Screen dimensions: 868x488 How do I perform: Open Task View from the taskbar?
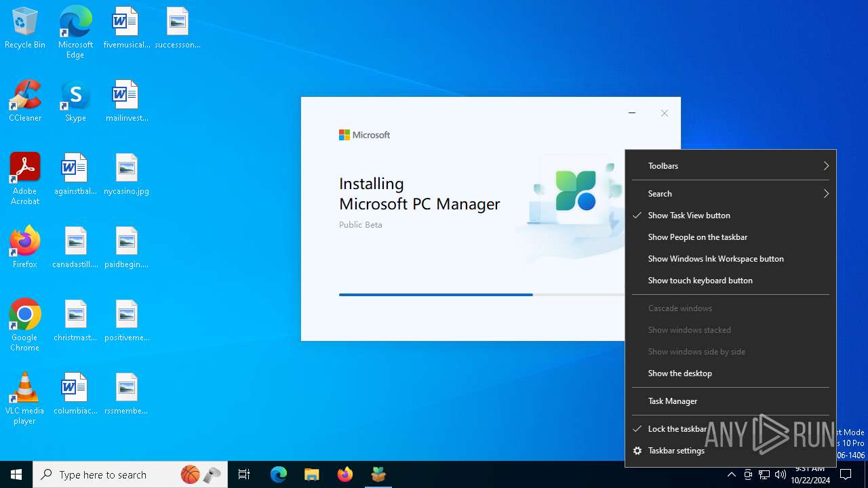(x=244, y=474)
